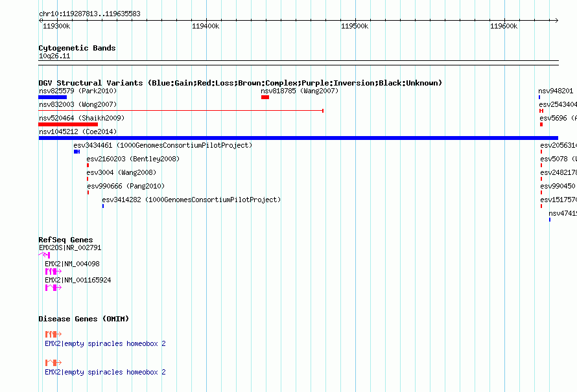Open nsv818785 (Wang2007) variant label

coord(300,91)
